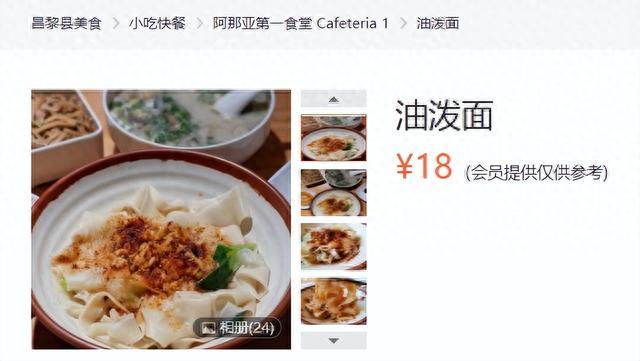
Task: Select the 油泼面 breadcrumb item
Action: (x=438, y=23)
